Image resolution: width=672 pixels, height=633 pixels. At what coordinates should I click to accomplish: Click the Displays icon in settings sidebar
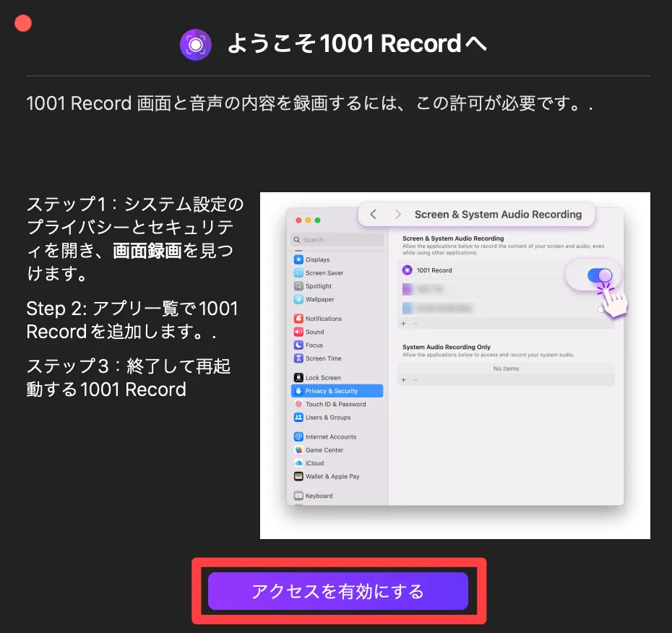click(298, 259)
